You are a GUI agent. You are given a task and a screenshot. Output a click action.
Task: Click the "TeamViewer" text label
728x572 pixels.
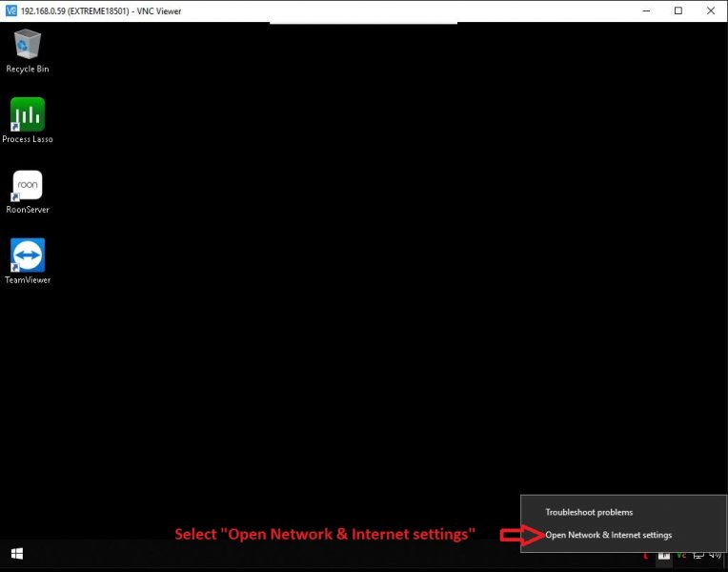click(x=28, y=280)
